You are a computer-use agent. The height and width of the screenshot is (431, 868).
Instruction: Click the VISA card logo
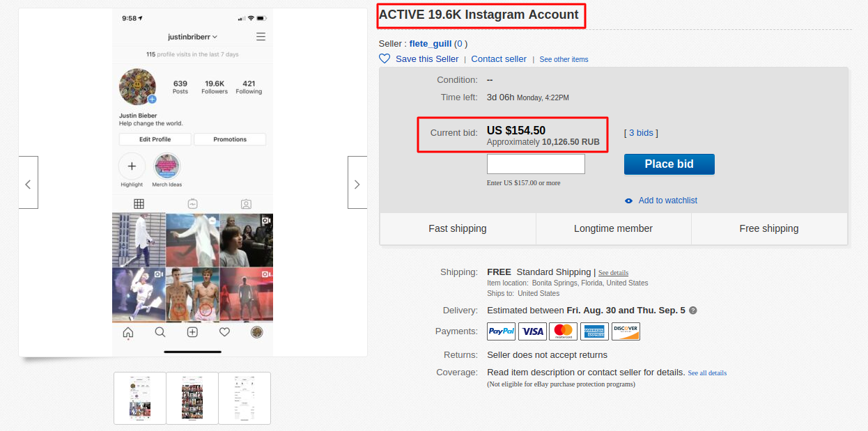[x=533, y=331]
